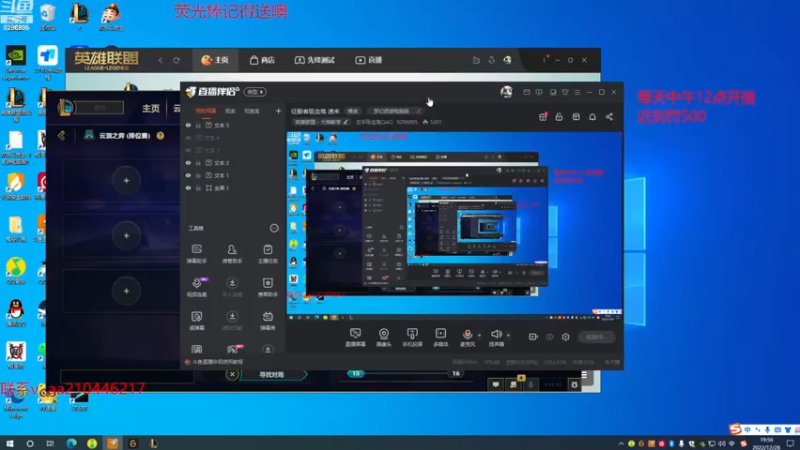Switch to the first red scene tab

click(x=206, y=111)
